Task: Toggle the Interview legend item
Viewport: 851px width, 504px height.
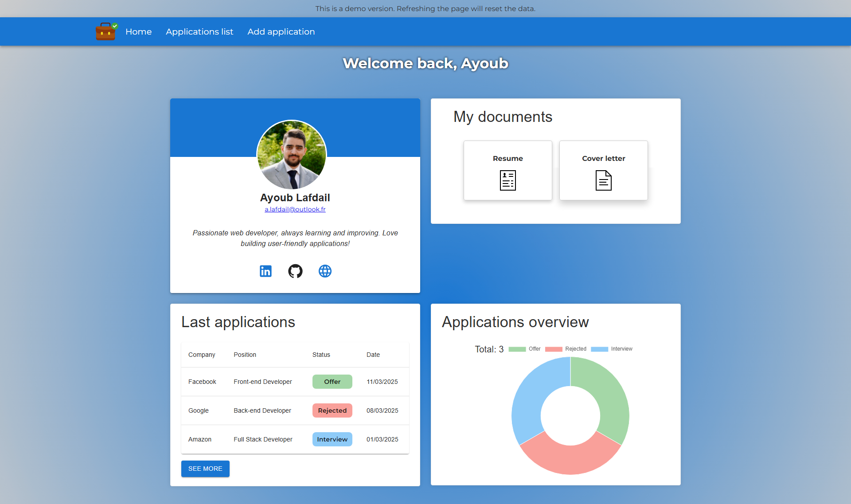Action: (x=612, y=349)
